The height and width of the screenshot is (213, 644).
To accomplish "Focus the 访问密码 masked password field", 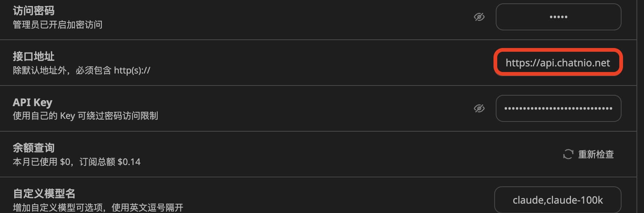I will (558, 17).
